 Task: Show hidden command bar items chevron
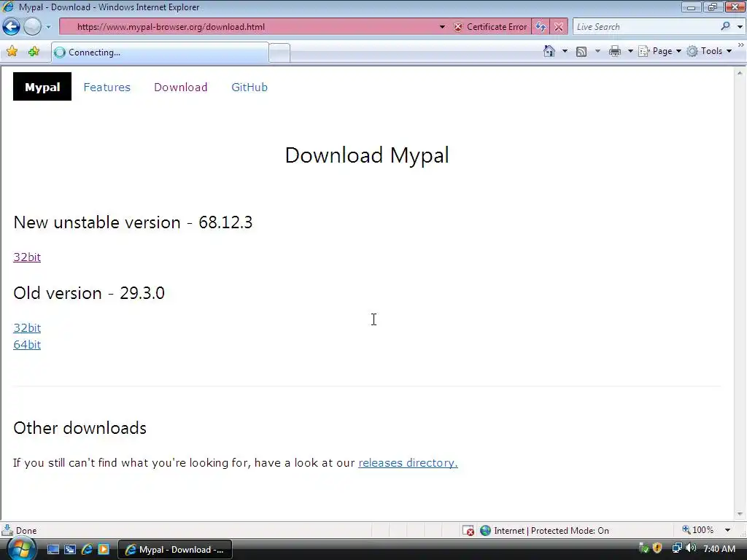741,44
